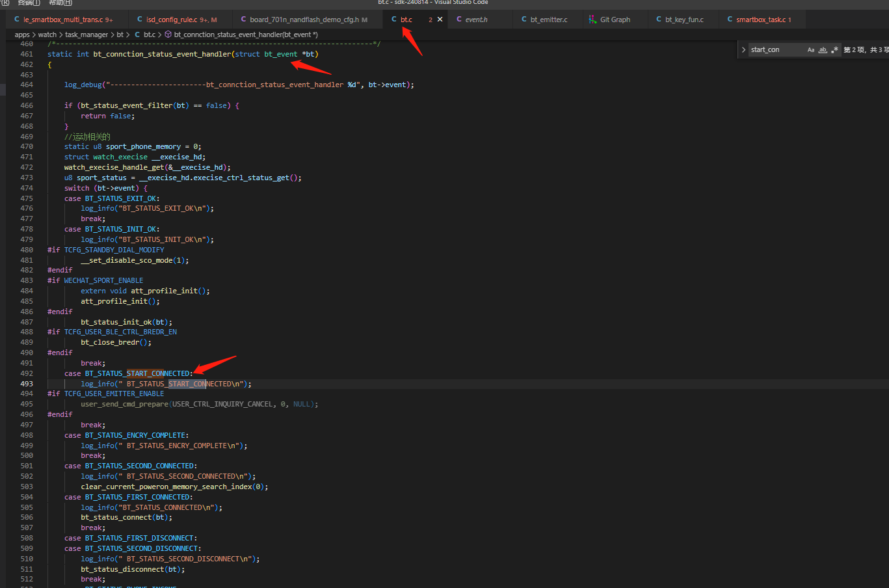Click the bt_status_connect(bt) call
This screenshot has height=588, width=889.
point(127,518)
